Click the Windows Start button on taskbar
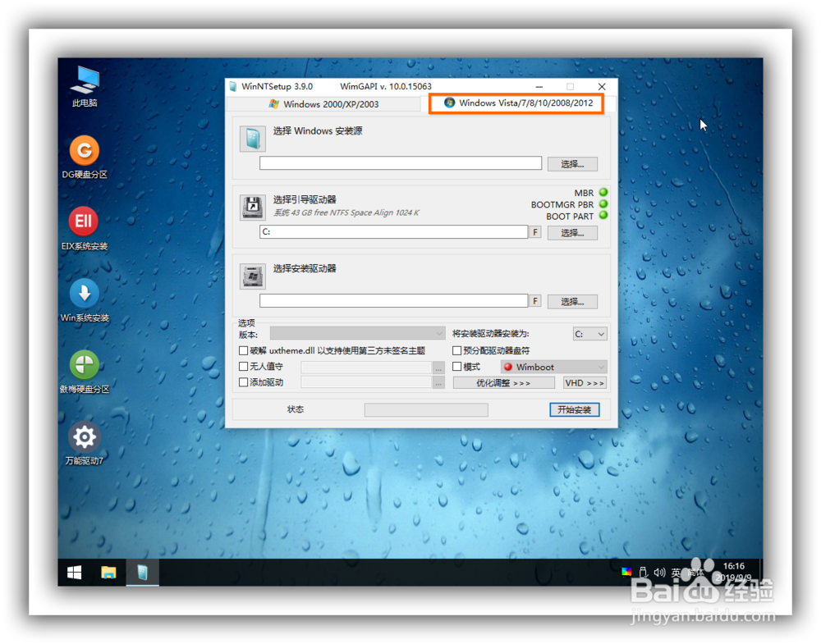 coord(75,573)
